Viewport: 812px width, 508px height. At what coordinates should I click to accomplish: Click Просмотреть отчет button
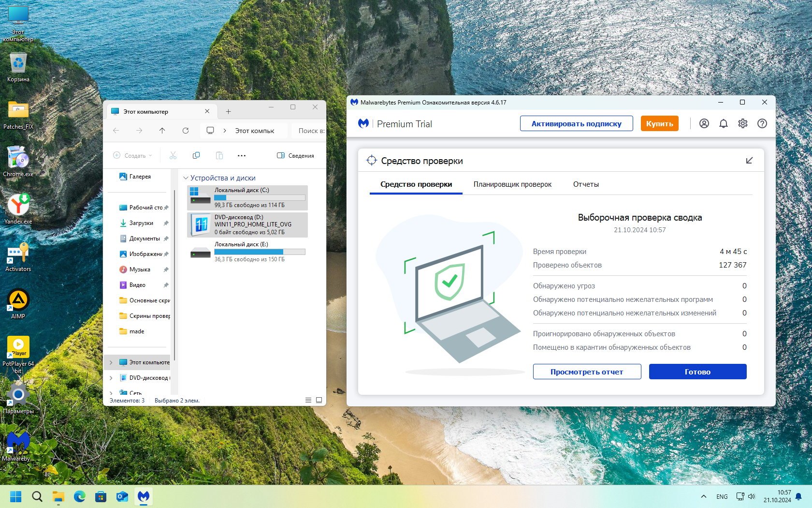pos(587,372)
